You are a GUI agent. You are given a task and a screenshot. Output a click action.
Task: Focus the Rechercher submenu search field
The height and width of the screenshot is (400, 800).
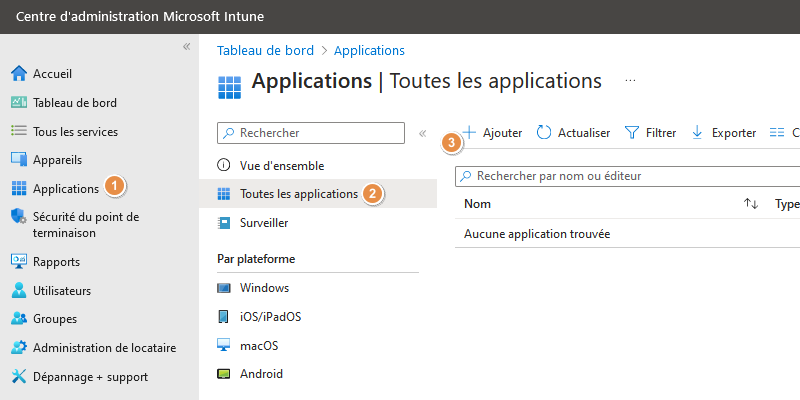[311, 133]
